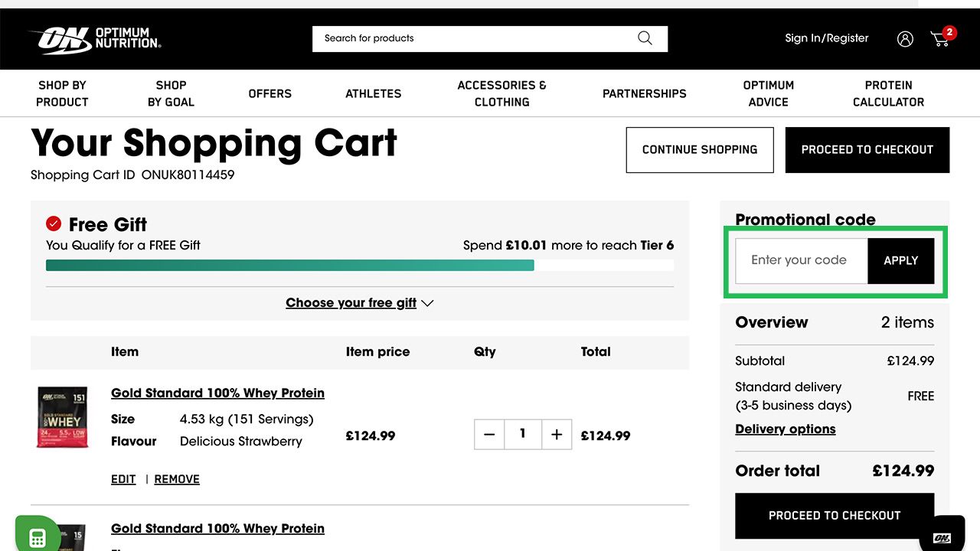Open the Partnerships menu item
The width and height of the screenshot is (980, 551).
pyautogui.click(x=645, y=93)
